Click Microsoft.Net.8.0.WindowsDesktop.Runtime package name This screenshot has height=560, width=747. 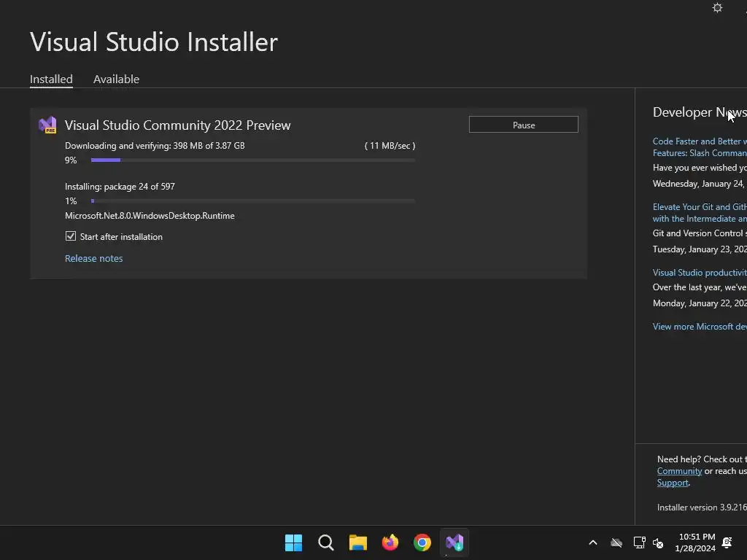point(150,216)
